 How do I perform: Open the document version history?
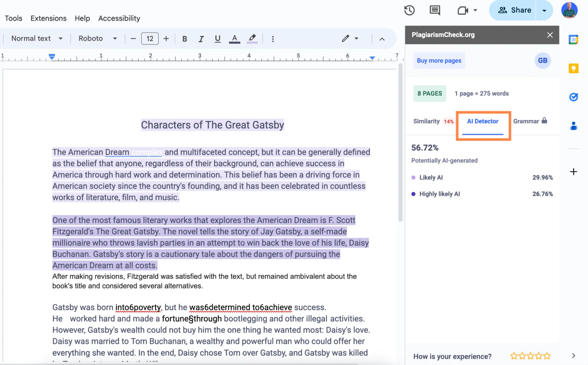409,10
